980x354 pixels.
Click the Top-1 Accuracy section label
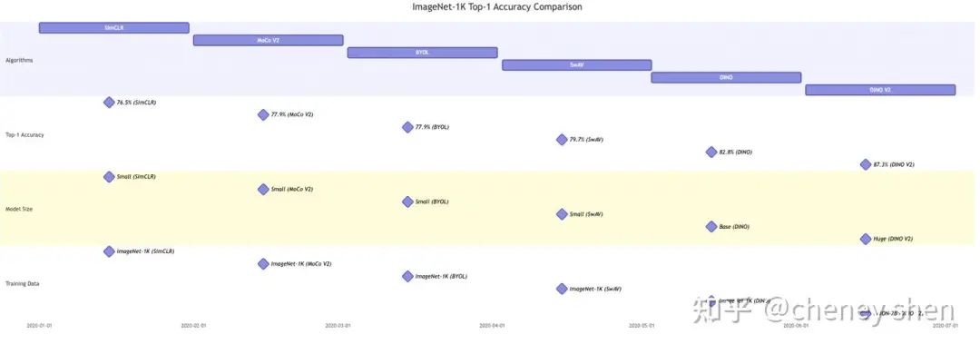(24, 134)
